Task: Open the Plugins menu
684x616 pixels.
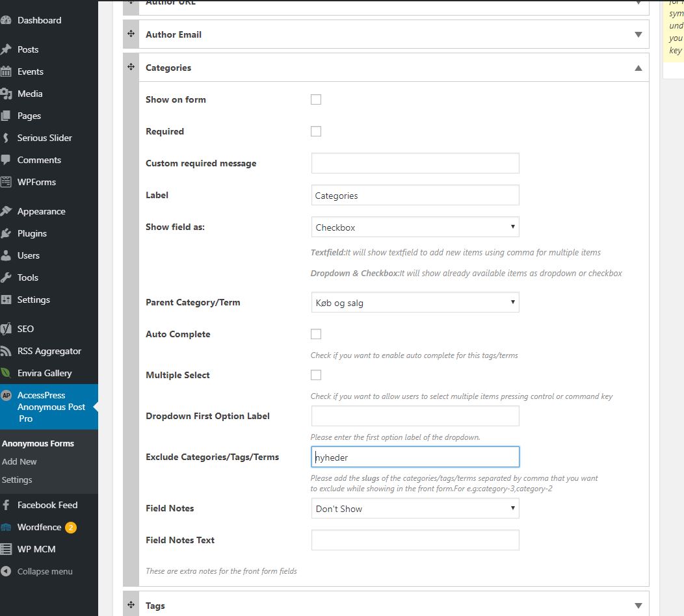Action: [x=32, y=233]
